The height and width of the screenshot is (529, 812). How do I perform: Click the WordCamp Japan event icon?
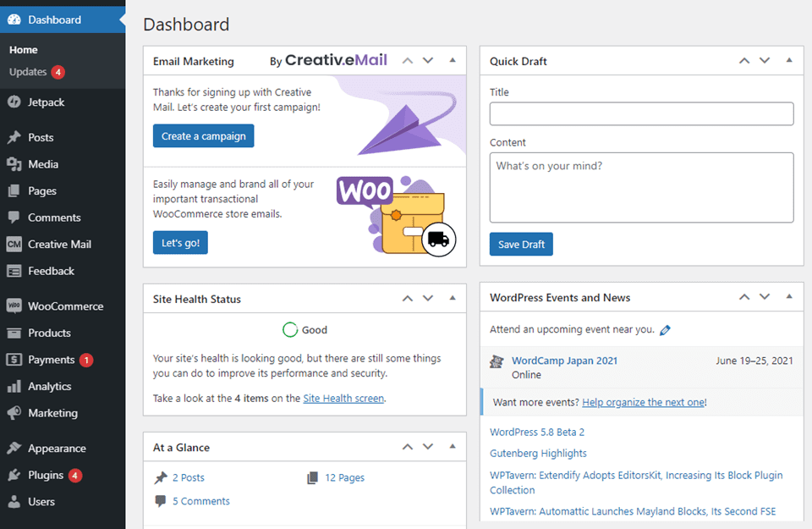pos(497,361)
